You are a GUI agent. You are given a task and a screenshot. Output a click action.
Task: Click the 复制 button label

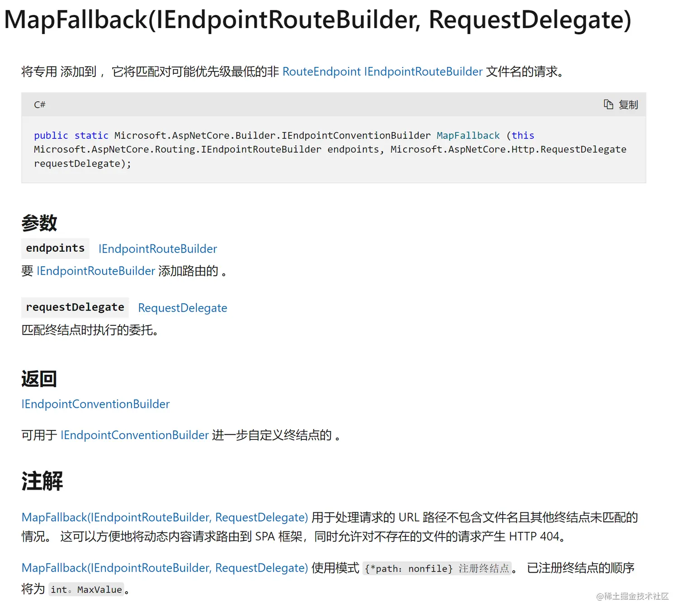click(x=628, y=105)
